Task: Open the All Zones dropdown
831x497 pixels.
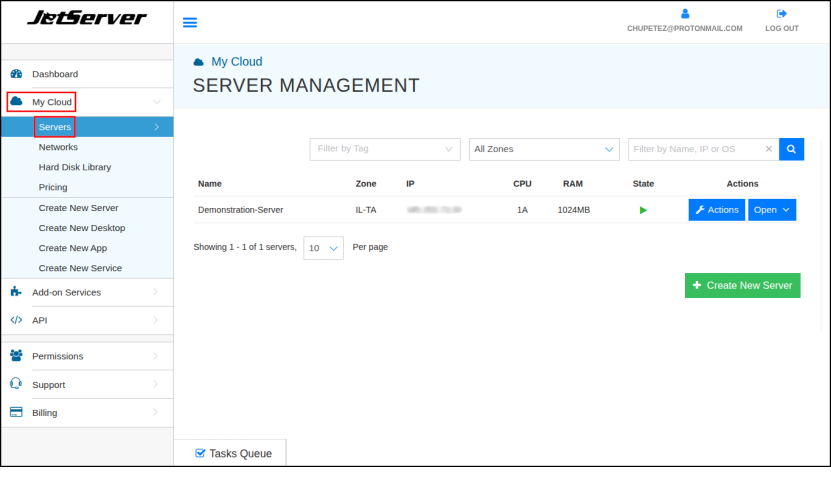Action: pos(543,149)
